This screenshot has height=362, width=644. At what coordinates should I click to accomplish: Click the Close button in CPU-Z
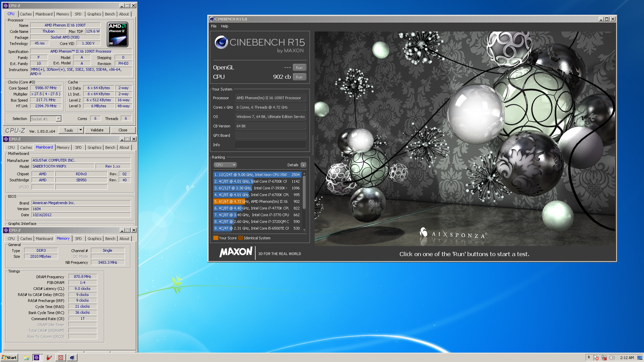(123, 130)
